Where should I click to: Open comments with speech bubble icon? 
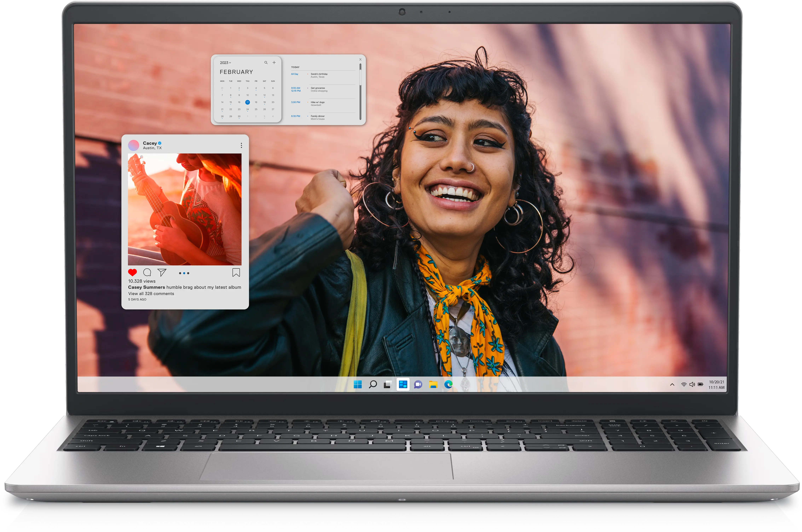coord(147,272)
